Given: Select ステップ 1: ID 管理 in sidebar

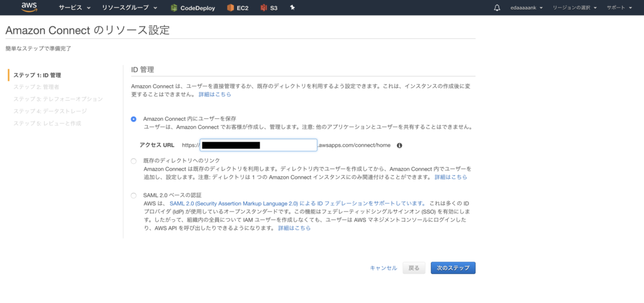Looking at the screenshot, I should [37, 75].
